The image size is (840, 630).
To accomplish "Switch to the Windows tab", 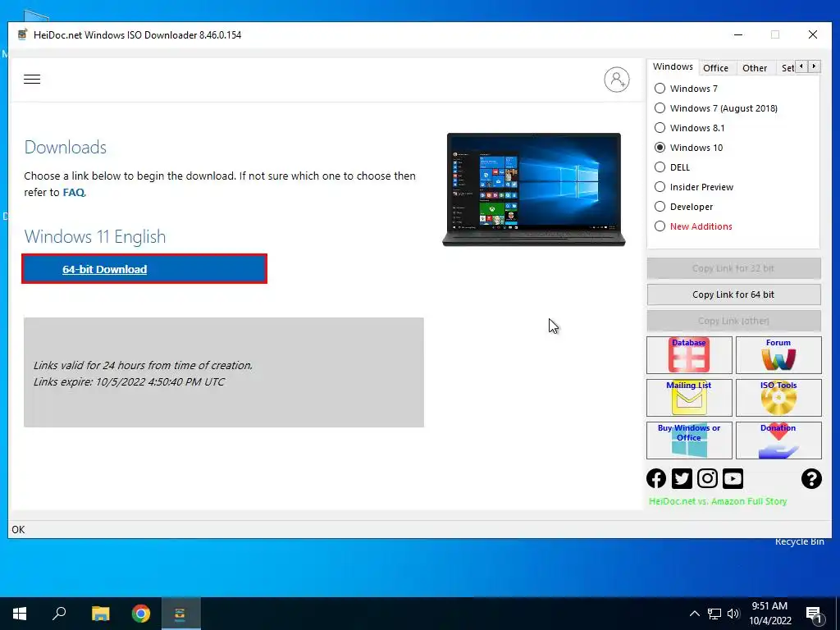I will (673, 67).
